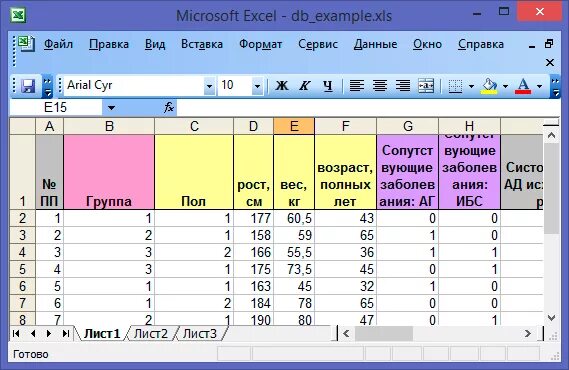Go to last sheet navigation arrow
This screenshot has width=569, height=370.
[x=66, y=333]
